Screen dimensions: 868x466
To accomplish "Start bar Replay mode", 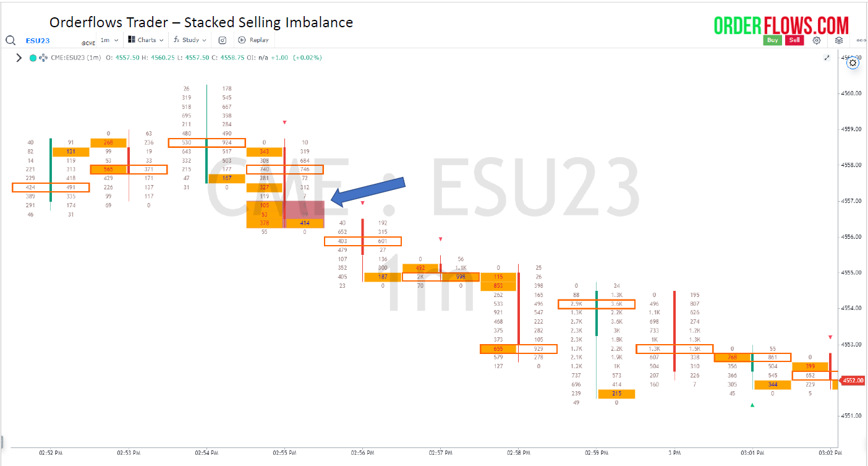I will (253, 40).
